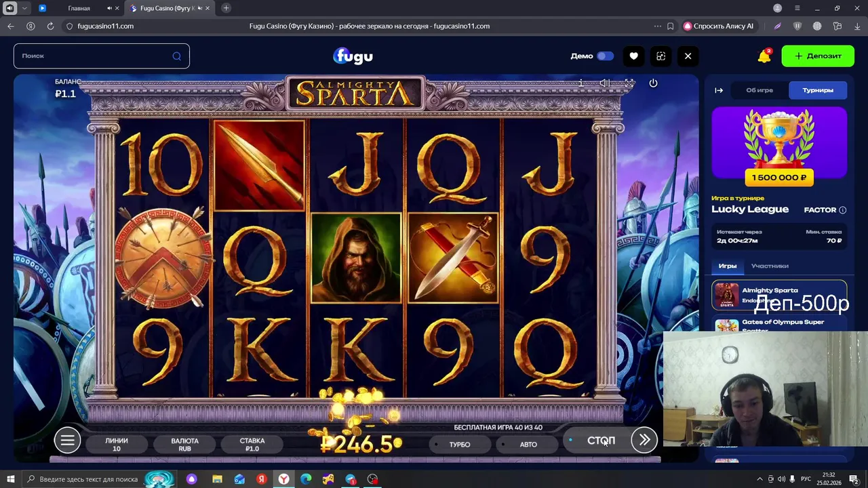The image size is (868, 488).
Task: Open browser main hamburger menu
Action: pyautogui.click(x=797, y=8)
